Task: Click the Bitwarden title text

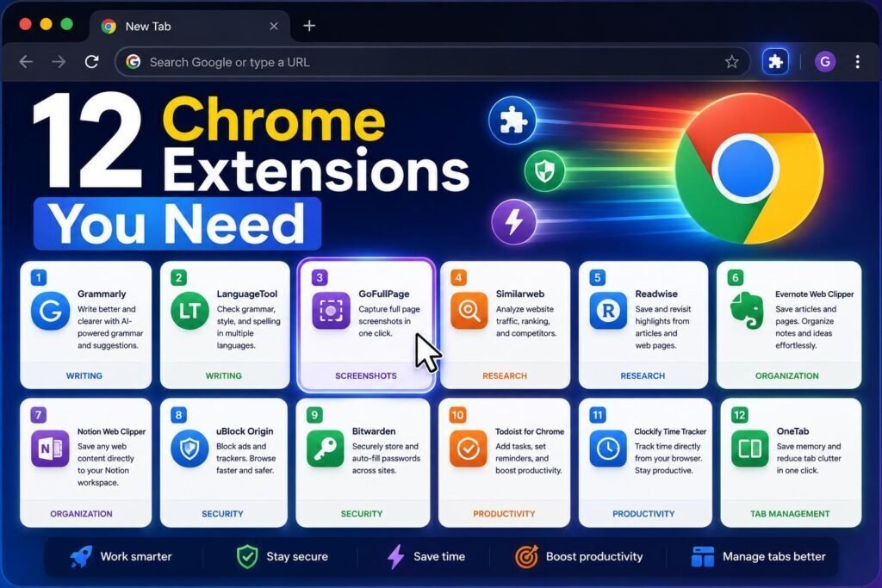Action: (x=374, y=431)
